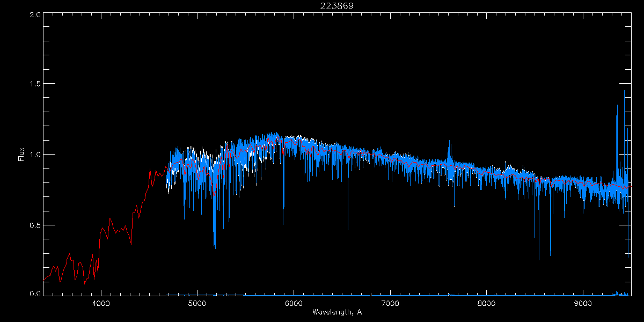
Task: Click the plot title 223869
Action: (x=337, y=5)
